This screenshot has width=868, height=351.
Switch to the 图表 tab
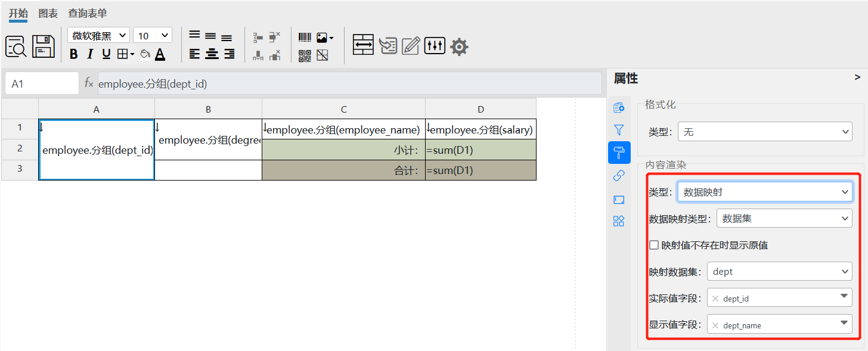tap(48, 14)
